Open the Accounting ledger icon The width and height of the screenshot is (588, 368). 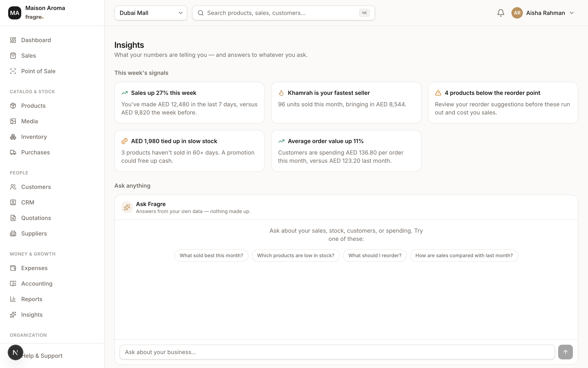point(13,284)
